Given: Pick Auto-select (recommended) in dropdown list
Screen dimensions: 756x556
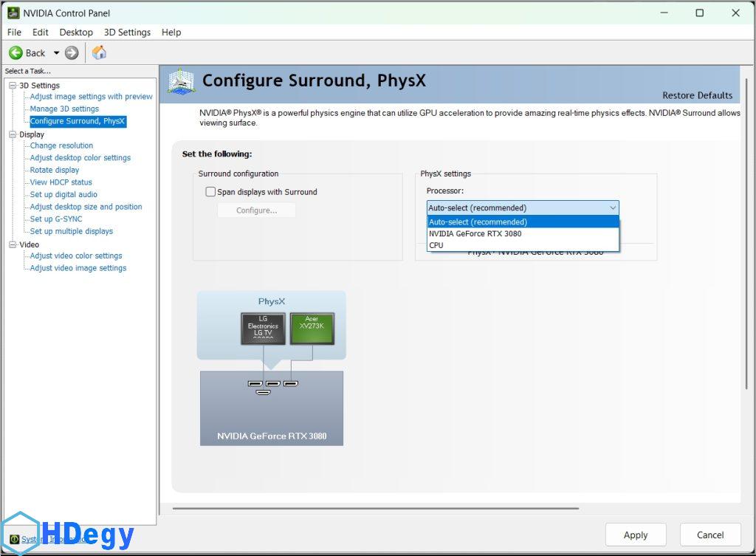Looking at the screenshot, I should (478, 222).
